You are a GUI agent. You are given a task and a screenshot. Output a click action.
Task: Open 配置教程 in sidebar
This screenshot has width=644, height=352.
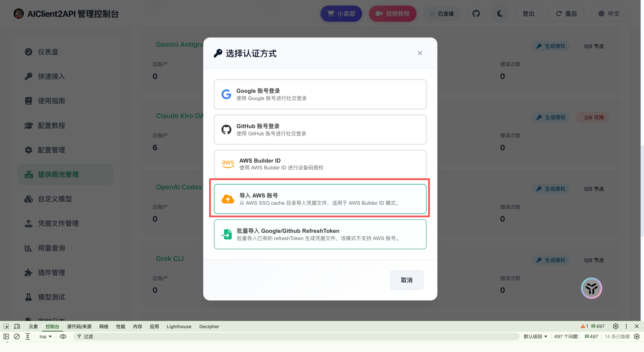point(66,125)
